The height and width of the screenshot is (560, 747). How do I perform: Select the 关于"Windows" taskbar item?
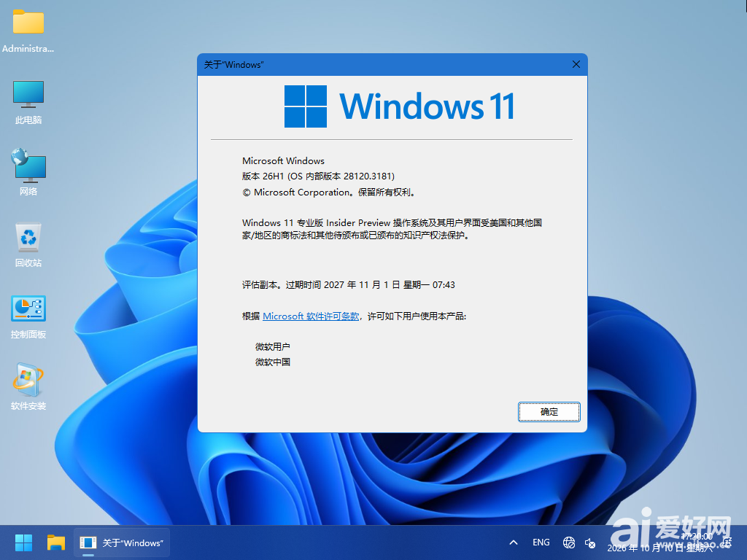click(122, 542)
